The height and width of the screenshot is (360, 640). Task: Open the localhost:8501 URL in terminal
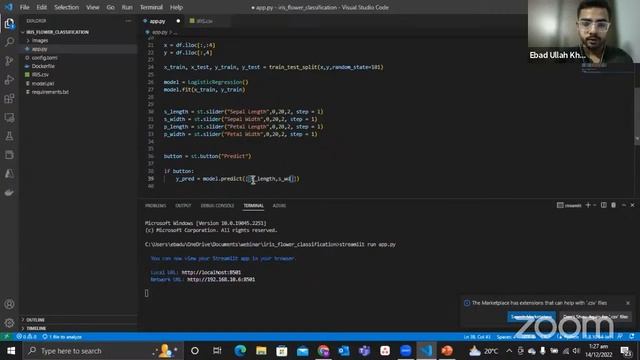(x=211, y=272)
